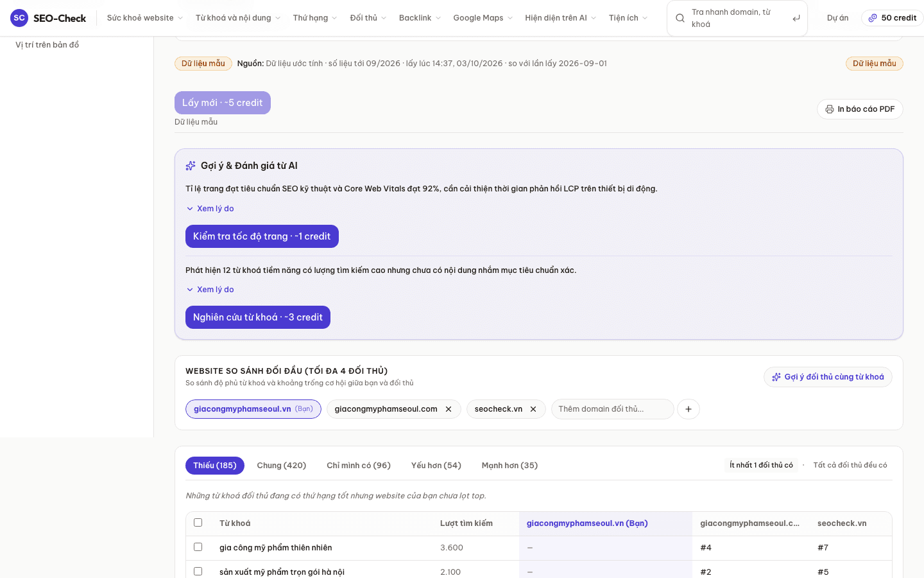Click the printer icon for PDF report
Viewport: 924px width, 578px height.
pyautogui.click(x=830, y=109)
